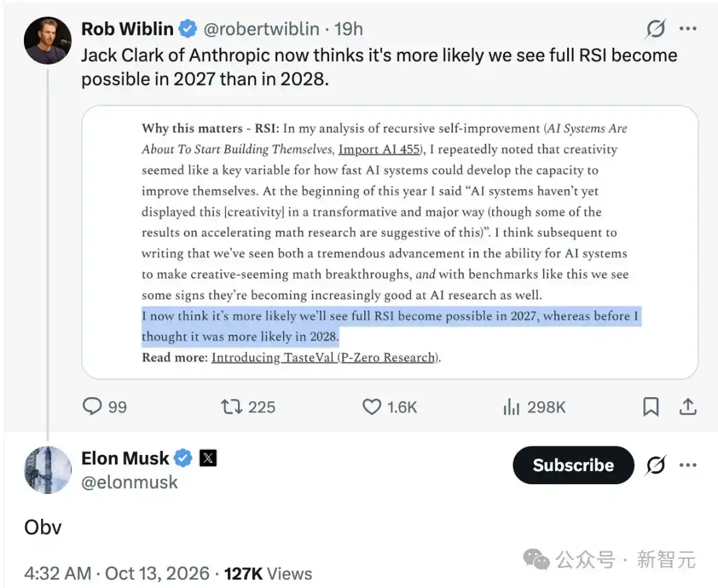The image size is (718, 588).
Task: Click the 4:32 AM Oct 13, 2026 timestamp
Action: [117, 573]
